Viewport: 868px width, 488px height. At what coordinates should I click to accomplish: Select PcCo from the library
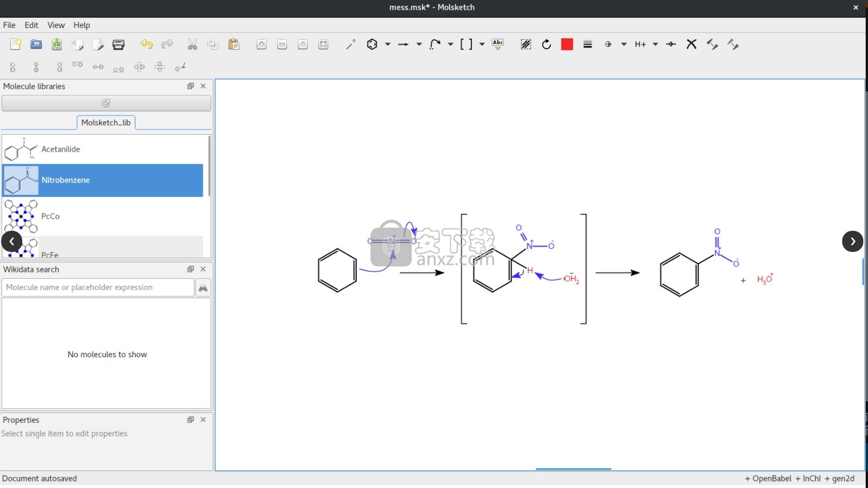pyautogui.click(x=103, y=216)
